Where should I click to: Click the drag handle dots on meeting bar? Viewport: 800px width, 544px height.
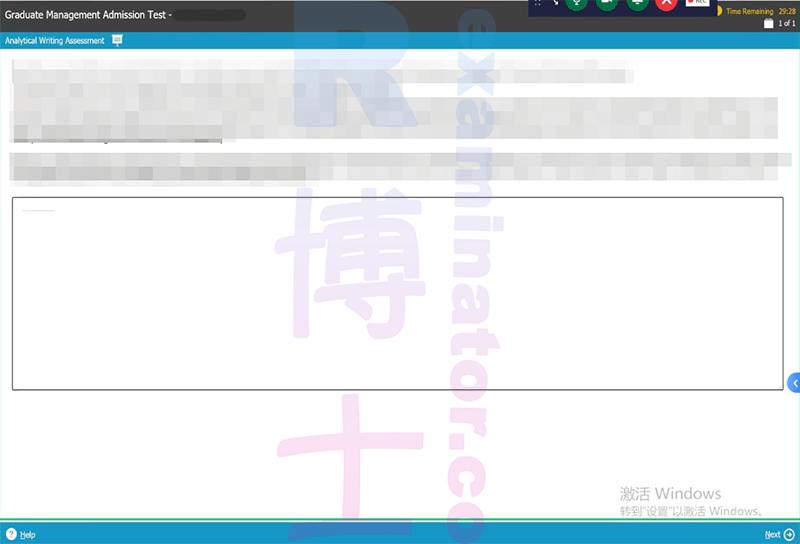click(x=538, y=3)
